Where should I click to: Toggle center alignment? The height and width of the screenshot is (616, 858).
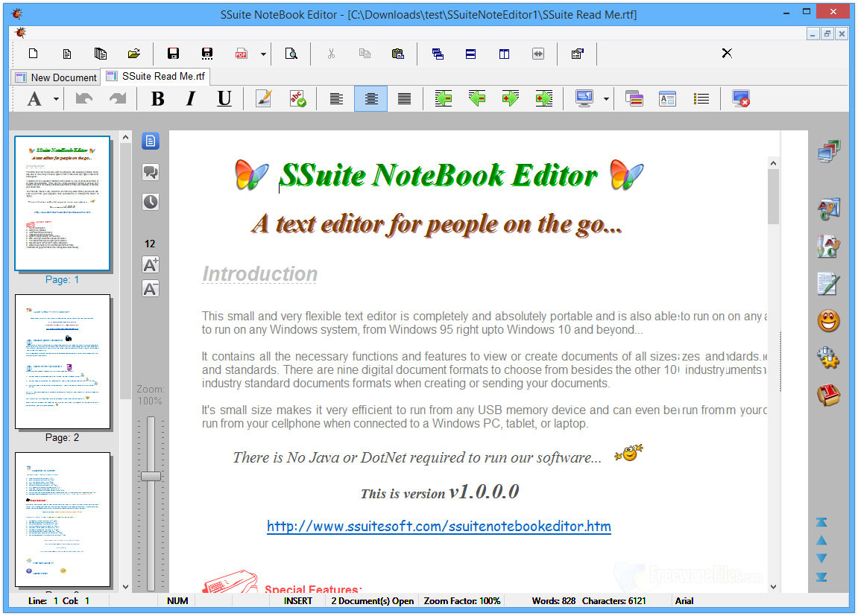pos(370,99)
